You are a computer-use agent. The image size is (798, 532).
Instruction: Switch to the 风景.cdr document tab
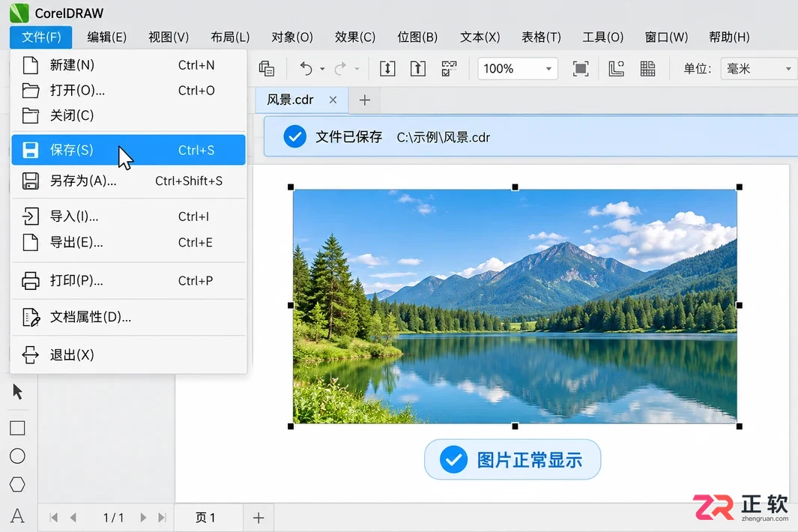pos(291,100)
